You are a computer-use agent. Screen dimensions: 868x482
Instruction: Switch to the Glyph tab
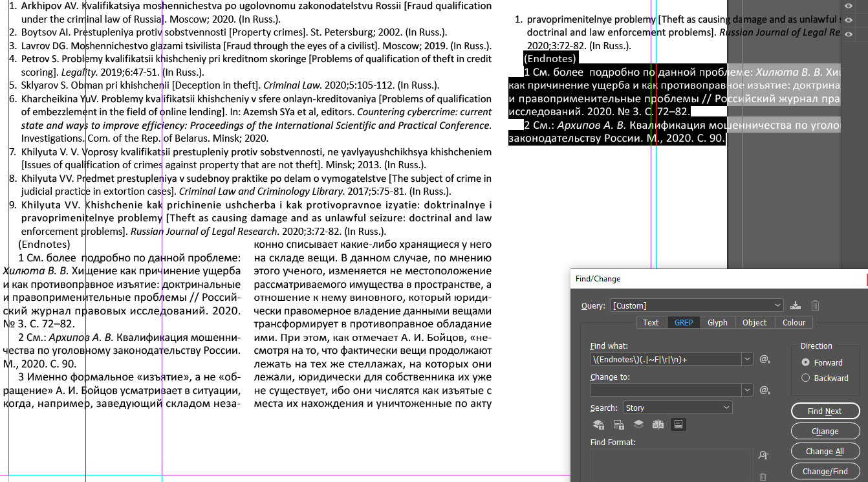(x=717, y=322)
